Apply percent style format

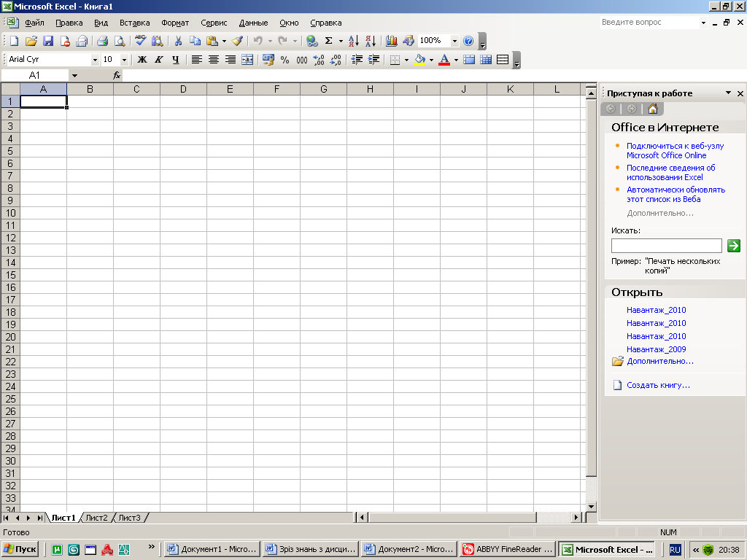(x=285, y=60)
